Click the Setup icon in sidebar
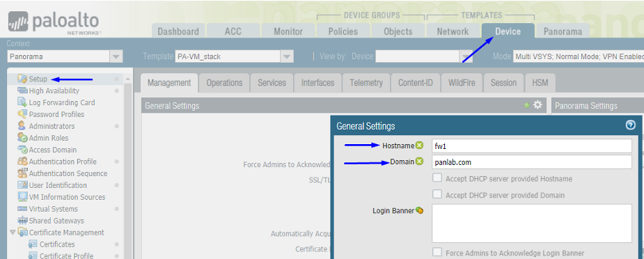 22,79
